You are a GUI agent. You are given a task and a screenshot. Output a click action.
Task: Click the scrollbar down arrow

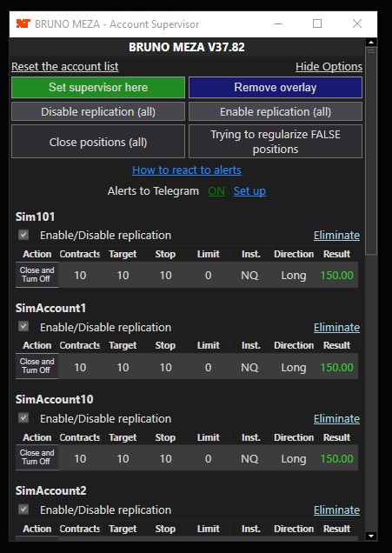371,536
